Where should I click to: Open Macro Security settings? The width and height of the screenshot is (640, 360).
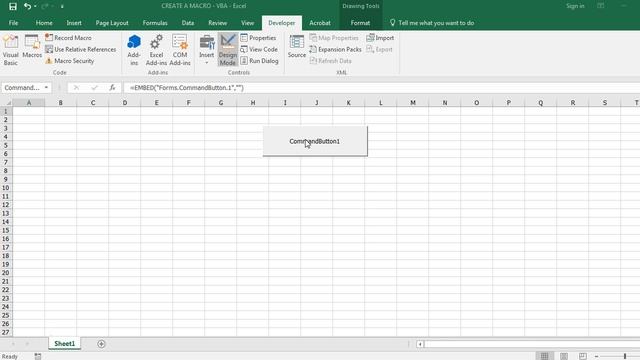point(70,61)
